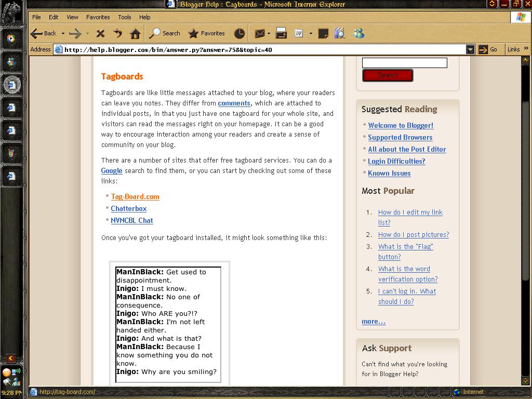Open the Login Difficulties? link
The image size is (532, 399).
click(x=396, y=161)
